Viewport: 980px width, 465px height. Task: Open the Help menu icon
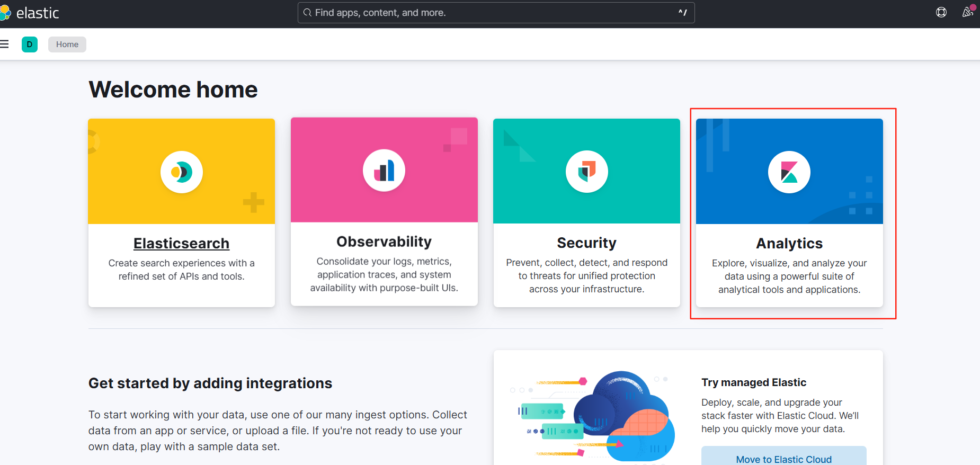pyautogui.click(x=941, y=12)
